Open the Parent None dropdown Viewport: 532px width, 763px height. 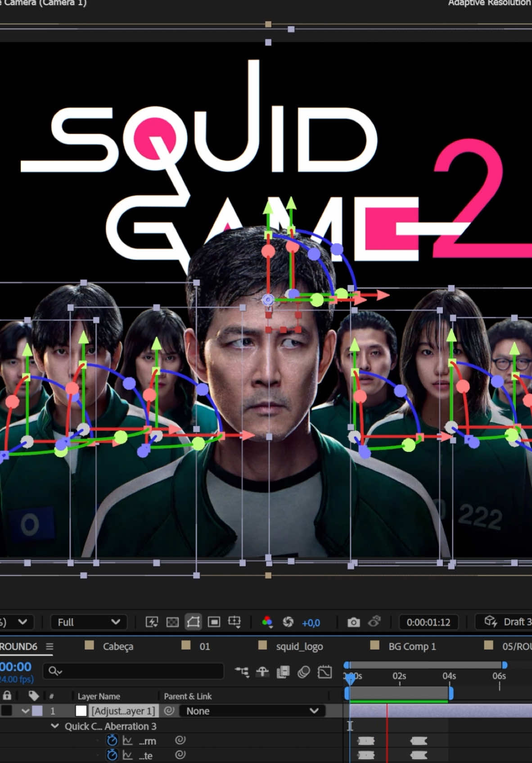[x=252, y=711]
